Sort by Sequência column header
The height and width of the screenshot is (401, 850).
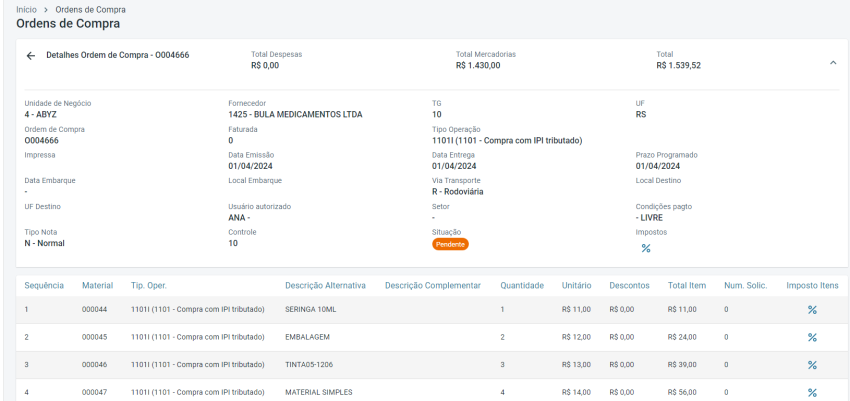point(44,286)
